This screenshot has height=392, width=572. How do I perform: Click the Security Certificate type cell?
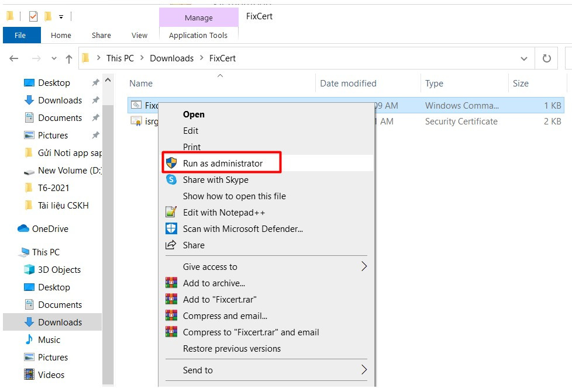point(461,122)
